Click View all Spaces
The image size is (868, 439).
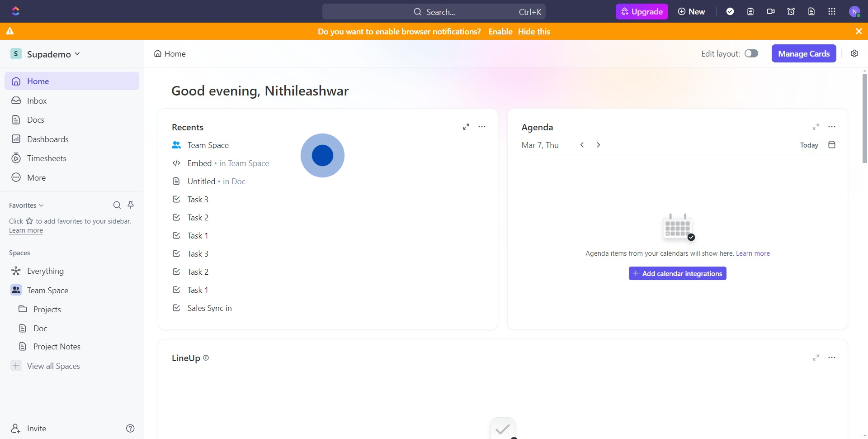[x=53, y=366]
